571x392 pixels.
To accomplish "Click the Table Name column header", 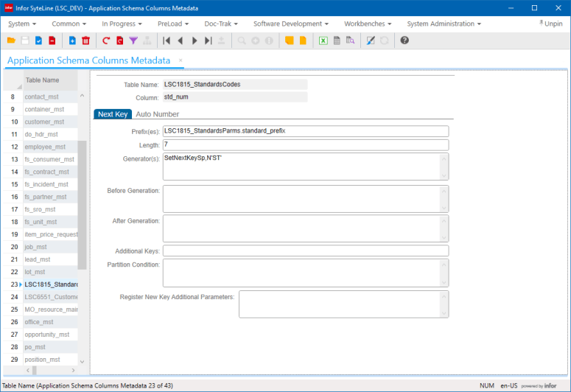I will point(50,80).
